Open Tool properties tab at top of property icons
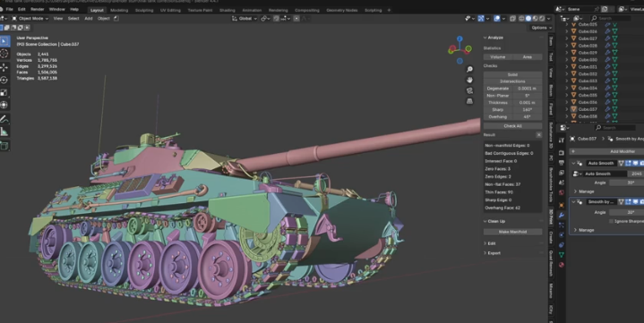This screenshot has width=644, height=323. [562, 140]
